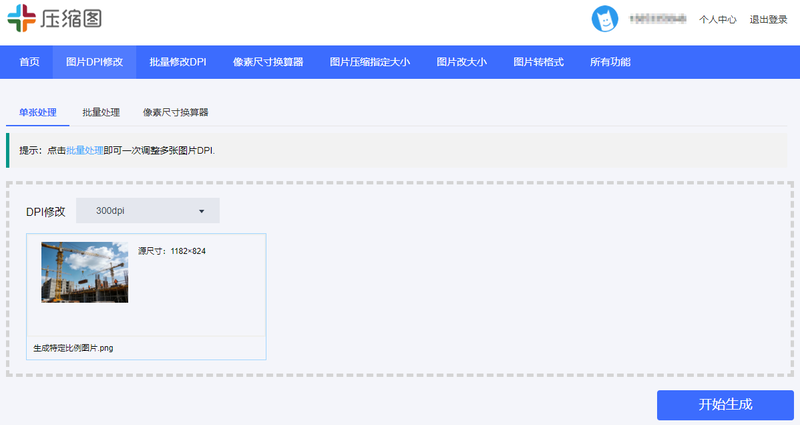This screenshot has width=800, height=425.
Task: Open 图片压缩指定大小 navigation item
Action: click(x=370, y=62)
